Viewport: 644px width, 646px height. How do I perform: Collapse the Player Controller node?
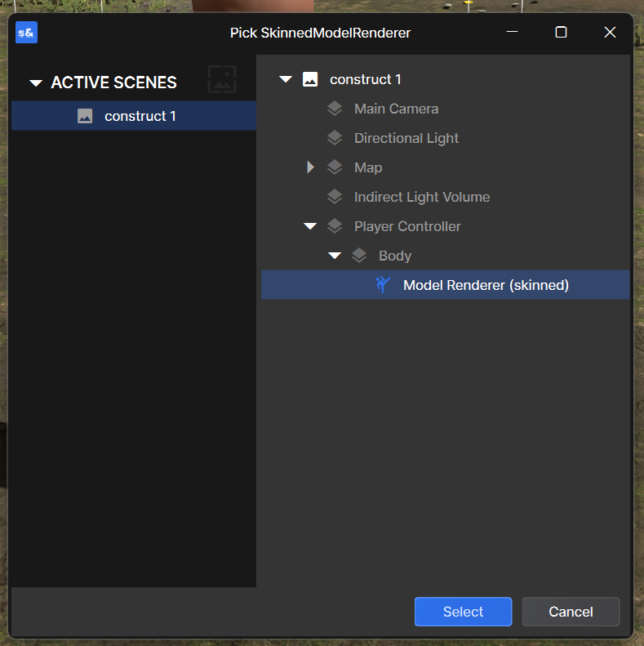tap(310, 226)
